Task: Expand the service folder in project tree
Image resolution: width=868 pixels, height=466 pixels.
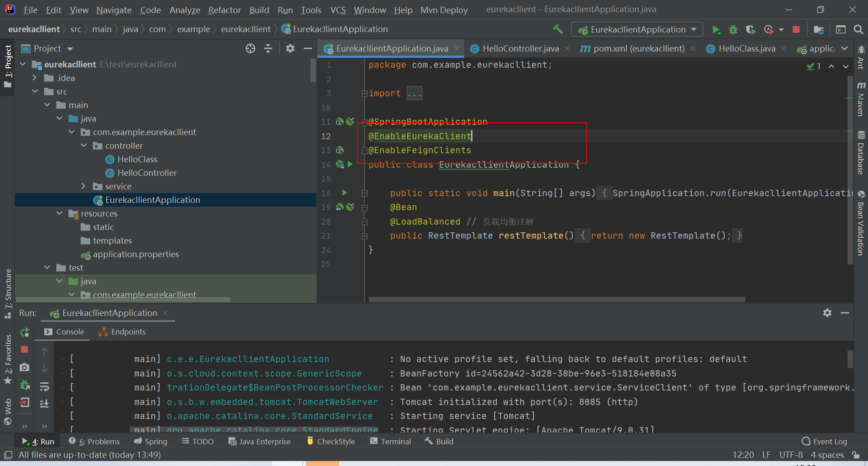Action: pyautogui.click(x=83, y=186)
